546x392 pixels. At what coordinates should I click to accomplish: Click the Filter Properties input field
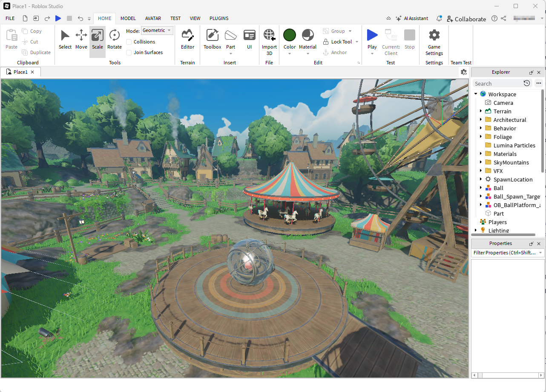click(x=504, y=253)
